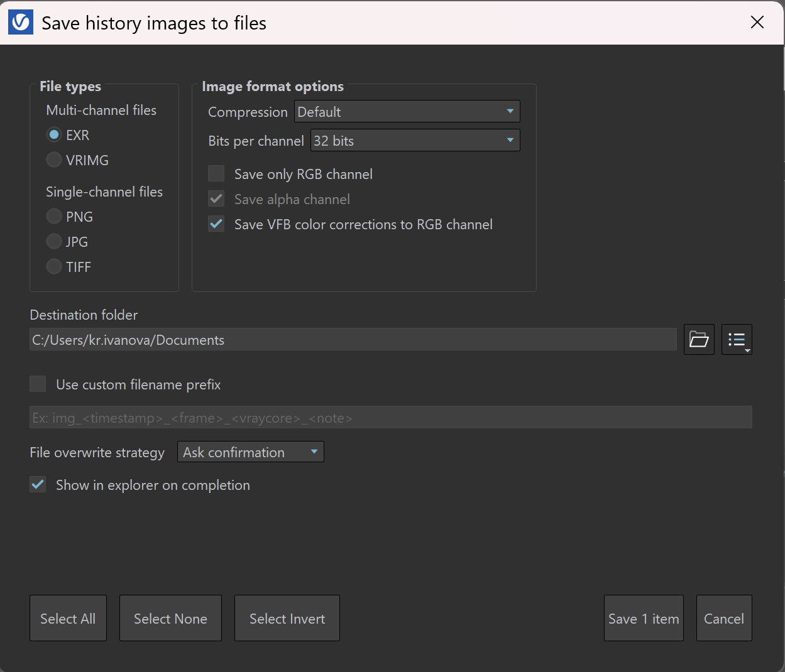
Task: Close the Save history images dialog
Action: (757, 23)
